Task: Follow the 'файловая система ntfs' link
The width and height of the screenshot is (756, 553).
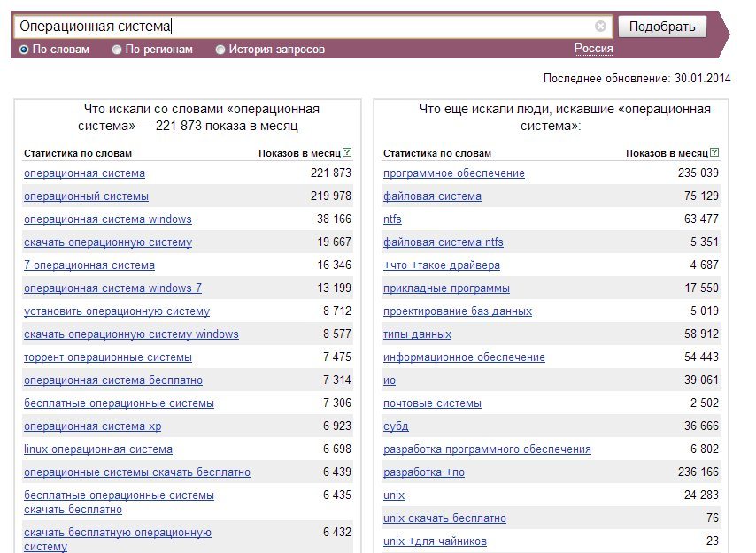Action: [x=444, y=242]
